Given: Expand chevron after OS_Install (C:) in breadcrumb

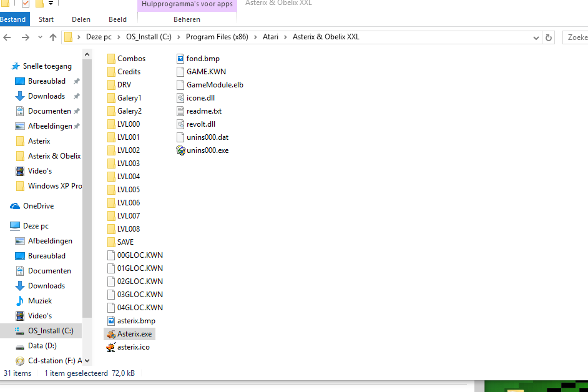Looking at the screenshot, I should tap(179, 37).
